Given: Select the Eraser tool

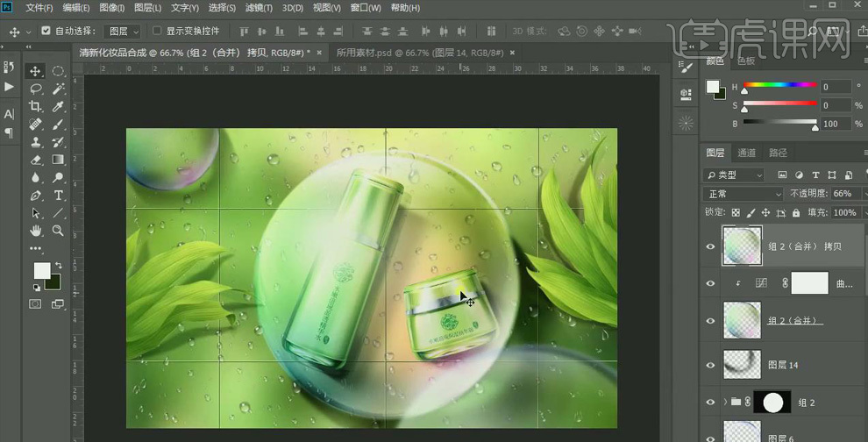Looking at the screenshot, I should [35, 160].
